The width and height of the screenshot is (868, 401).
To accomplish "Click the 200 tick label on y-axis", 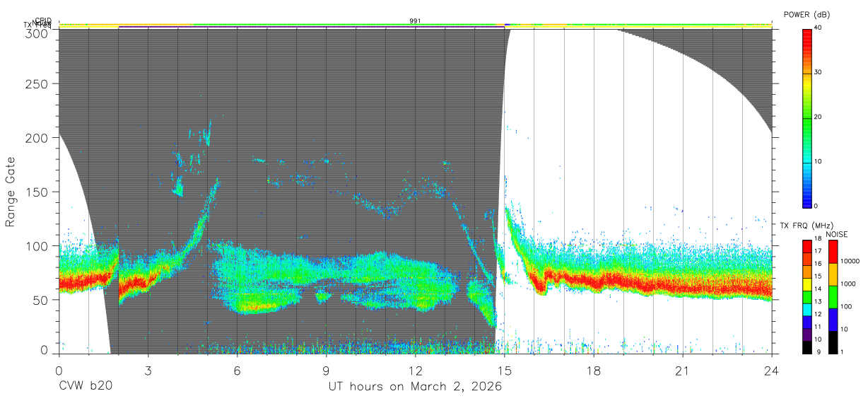I will tap(38, 139).
